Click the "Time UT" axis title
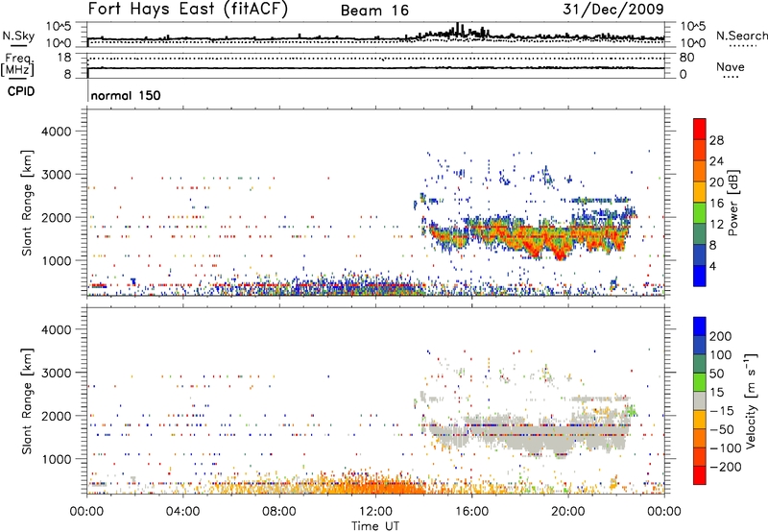Viewport: 768px width, 532px height. [375, 526]
